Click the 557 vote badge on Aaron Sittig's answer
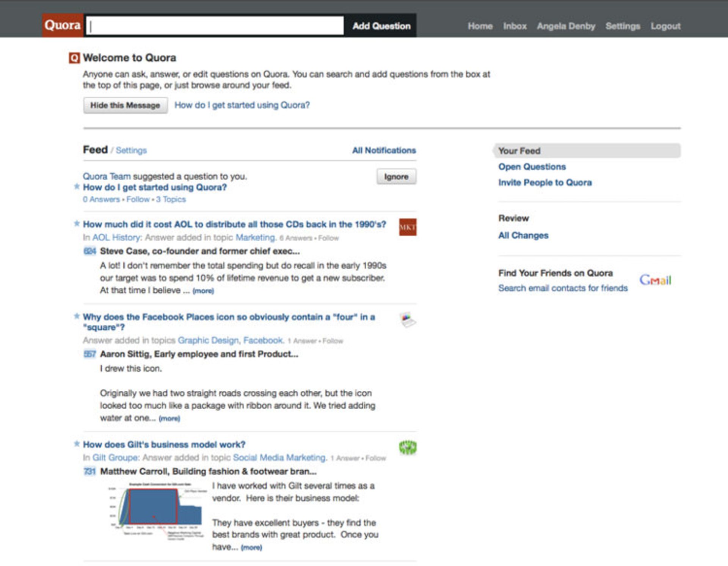The width and height of the screenshot is (728, 566). coord(90,354)
